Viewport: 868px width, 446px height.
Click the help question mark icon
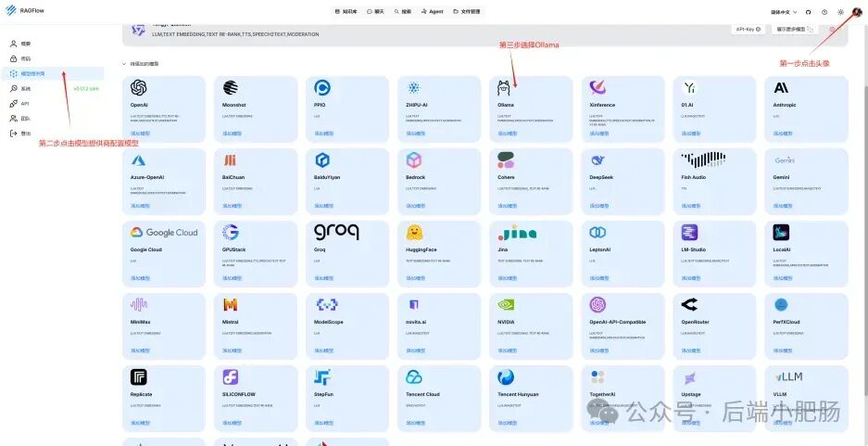pyautogui.click(x=824, y=12)
